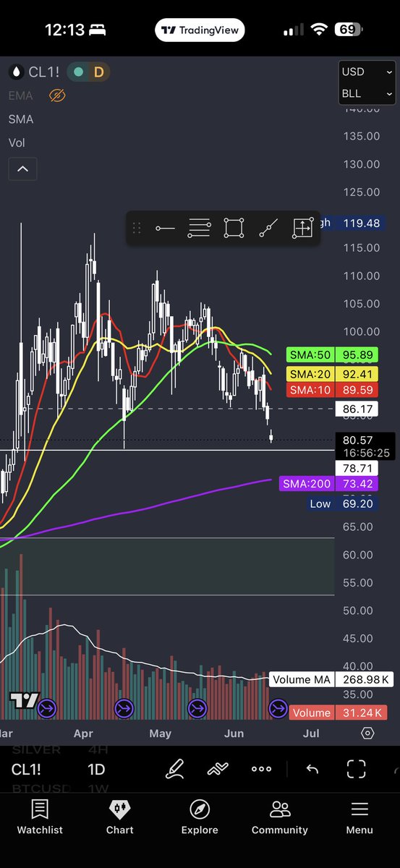Open the contract roll marker near March
Screen dimensions: 400x868
click(46, 708)
